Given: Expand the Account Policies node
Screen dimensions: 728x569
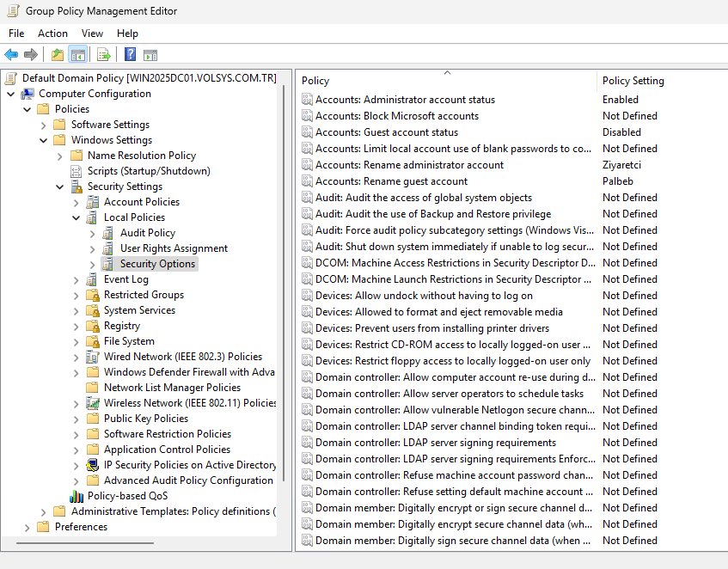Looking at the screenshot, I should 76,202.
